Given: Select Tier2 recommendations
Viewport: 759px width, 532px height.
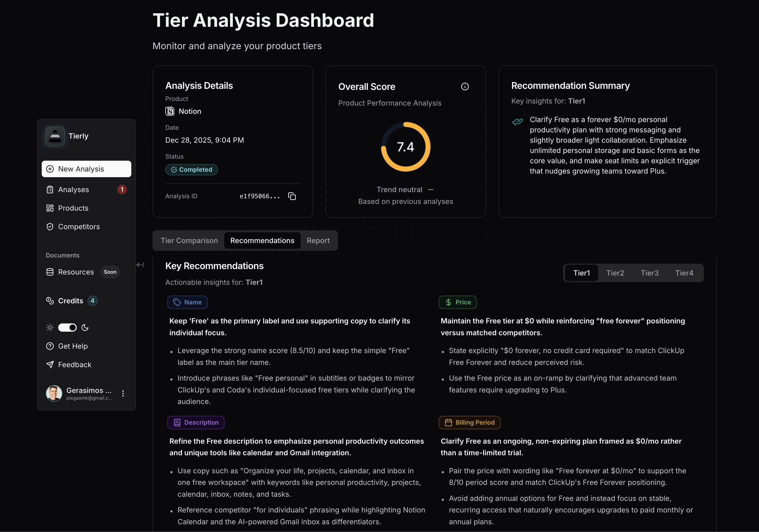Looking at the screenshot, I should pyautogui.click(x=615, y=273).
